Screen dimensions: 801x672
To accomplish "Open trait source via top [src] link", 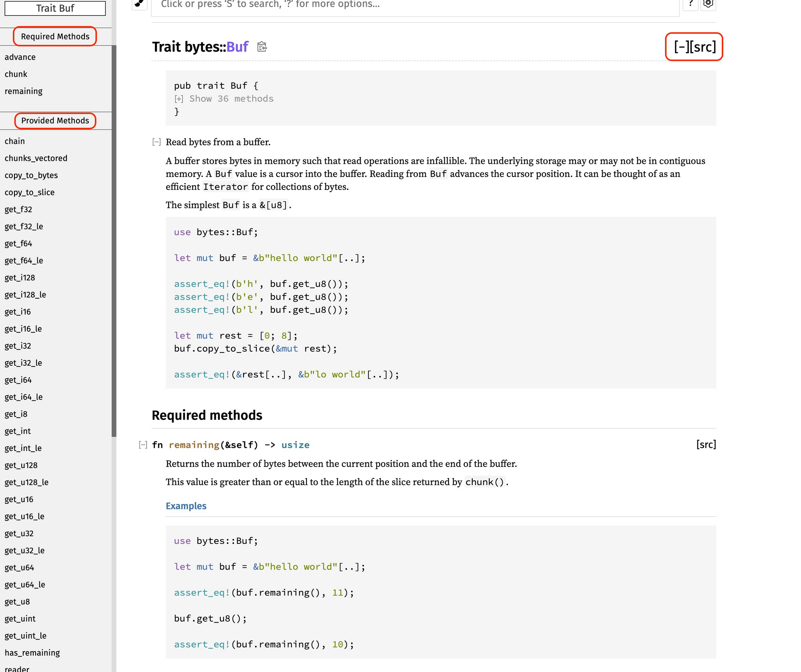I will 703,47.
